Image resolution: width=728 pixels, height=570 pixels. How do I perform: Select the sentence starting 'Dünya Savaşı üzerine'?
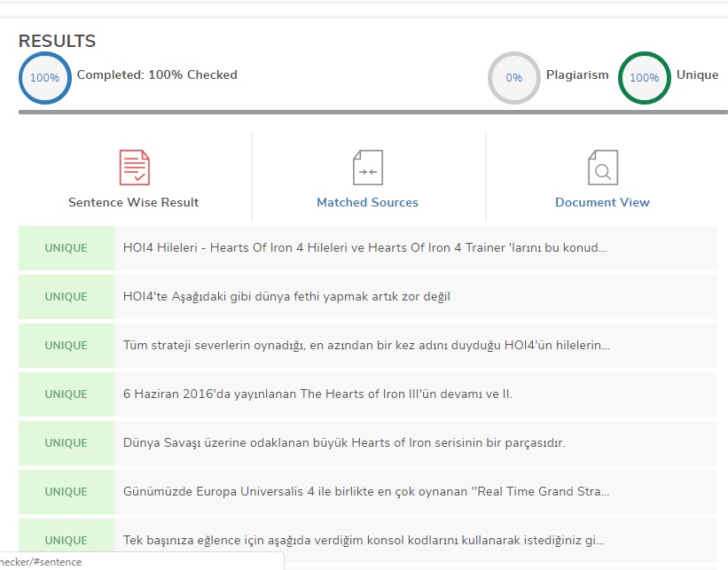pos(343,443)
